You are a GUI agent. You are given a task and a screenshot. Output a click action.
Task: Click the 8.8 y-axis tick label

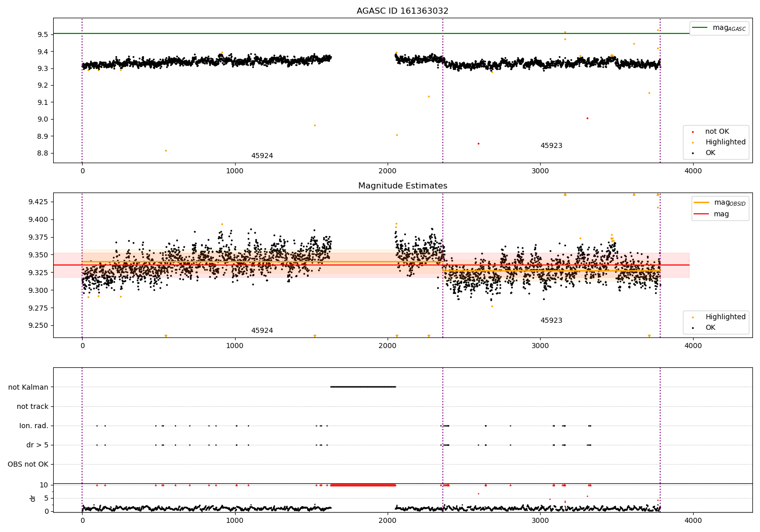coord(43,154)
